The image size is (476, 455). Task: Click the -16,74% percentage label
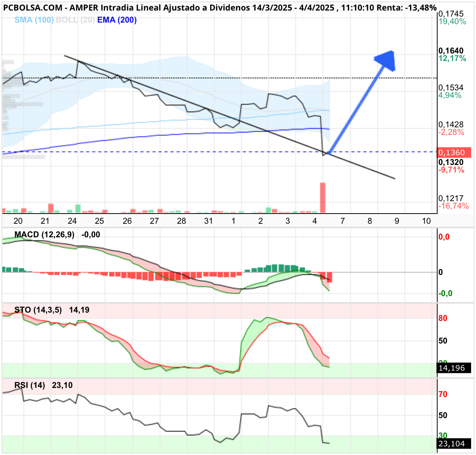click(x=453, y=206)
